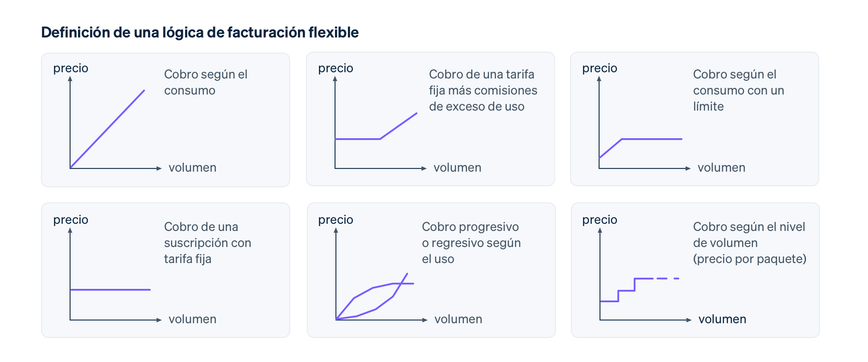Select the "Cobro progresivo o regresivo según el uso" description
This screenshot has height=362, width=868.
(x=471, y=243)
